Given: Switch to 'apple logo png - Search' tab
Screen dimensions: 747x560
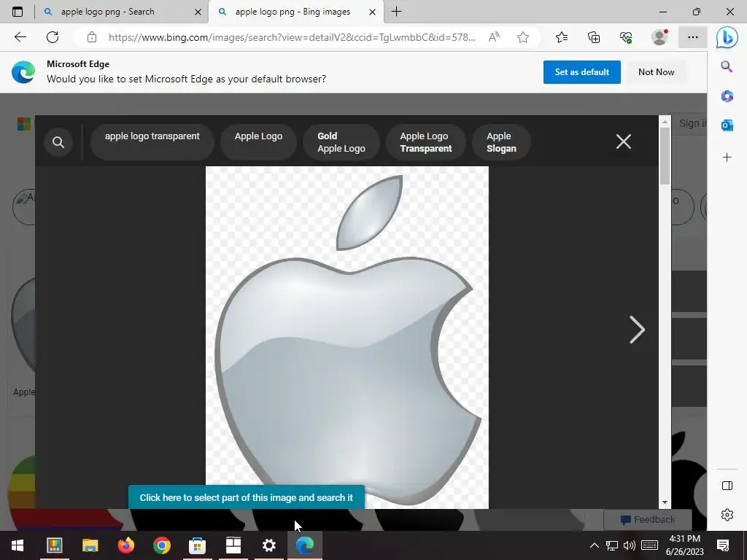Looking at the screenshot, I should tap(108, 12).
